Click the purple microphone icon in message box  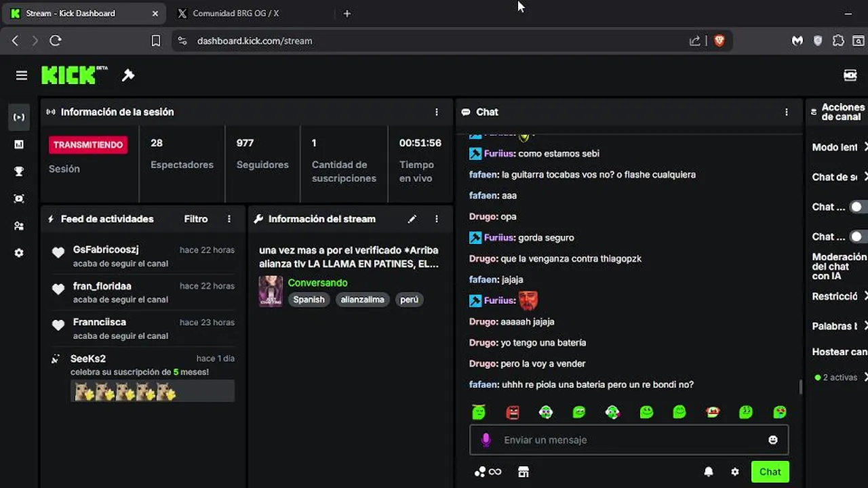pyautogui.click(x=486, y=440)
